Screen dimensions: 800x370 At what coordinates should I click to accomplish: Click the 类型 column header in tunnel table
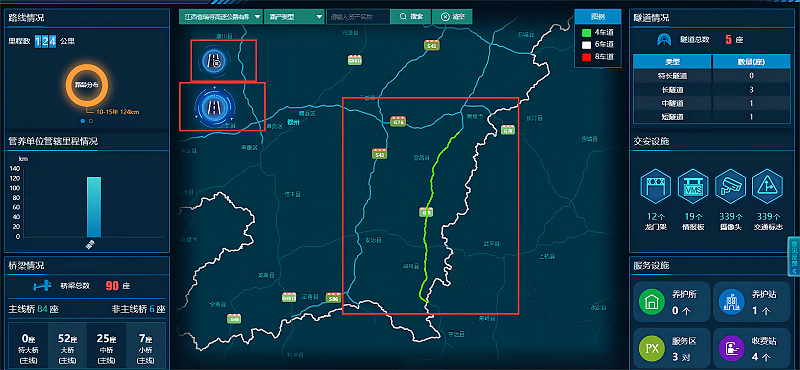(x=672, y=62)
